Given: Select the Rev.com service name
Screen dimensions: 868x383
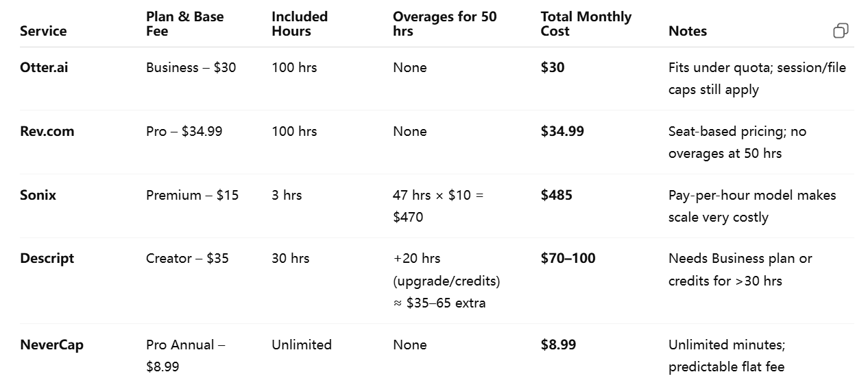Looking at the screenshot, I should pos(47,131).
